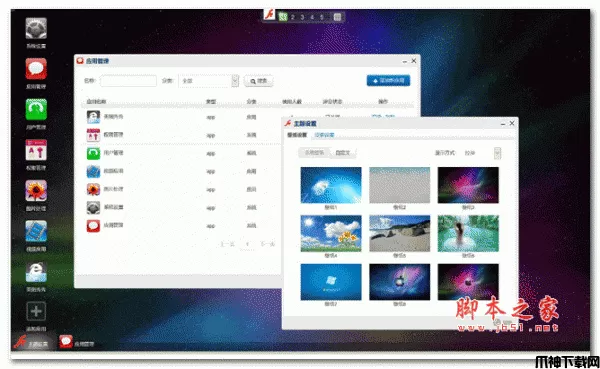This screenshot has height=369, width=600.
Task: Click the category column header in app table
Action: coord(251,101)
